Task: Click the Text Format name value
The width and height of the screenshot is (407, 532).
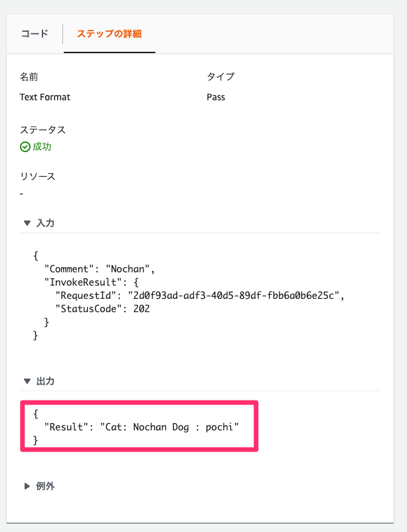Action: click(44, 97)
